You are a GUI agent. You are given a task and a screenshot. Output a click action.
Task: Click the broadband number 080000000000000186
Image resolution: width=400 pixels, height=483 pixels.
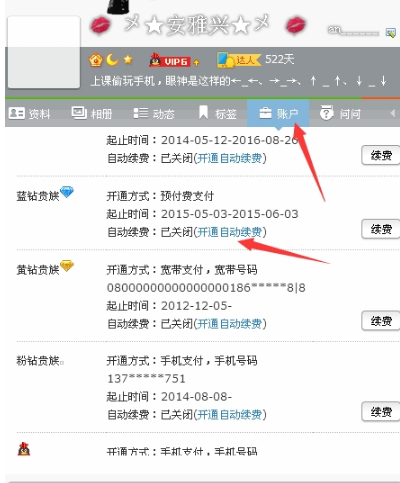178,288
